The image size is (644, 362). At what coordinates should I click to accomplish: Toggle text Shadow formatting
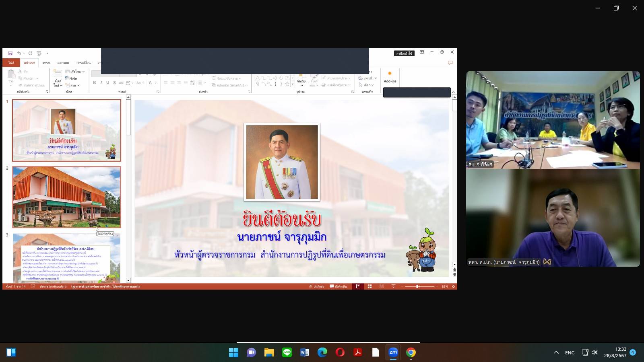[x=114, y=83]
